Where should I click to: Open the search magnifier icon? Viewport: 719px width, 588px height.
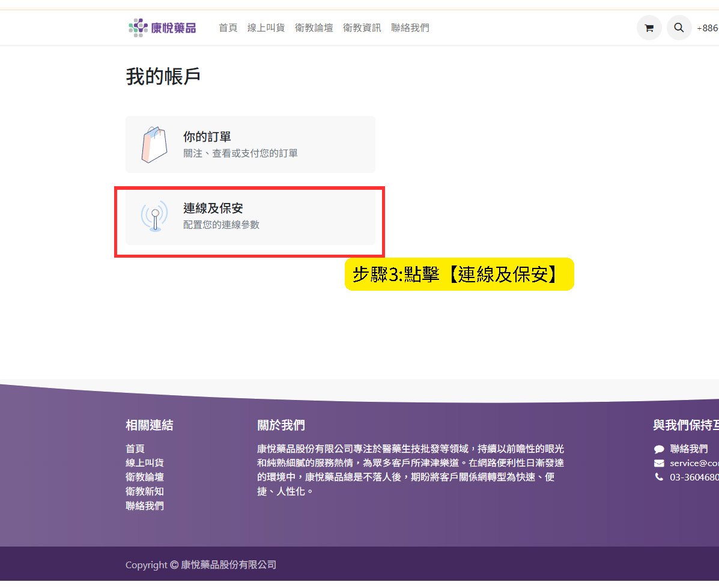(x=679, y=28)
